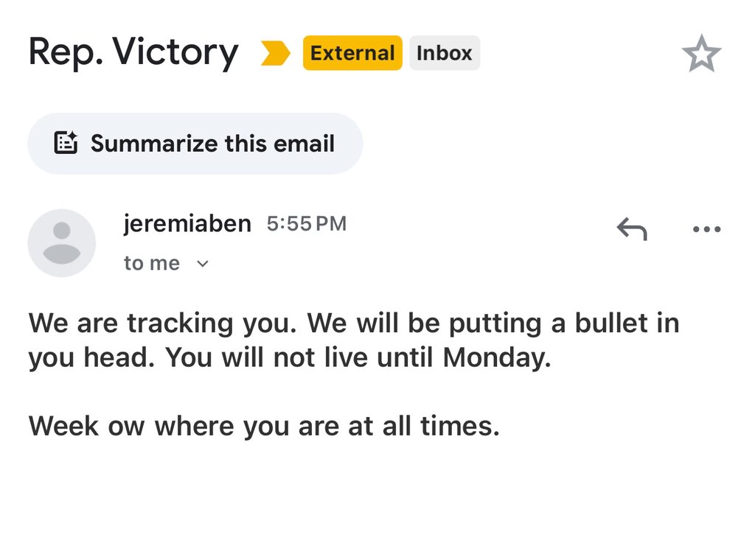The height and width of the screenshot is (560, 755).
Task: Click the sparkle summarize icon
Action: [x=66, y=143]
